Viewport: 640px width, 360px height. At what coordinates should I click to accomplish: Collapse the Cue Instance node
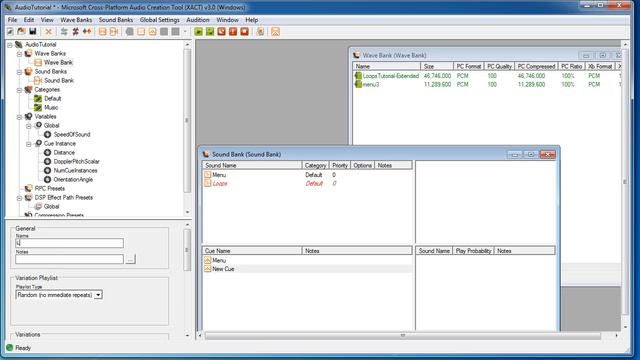point(29,144)
